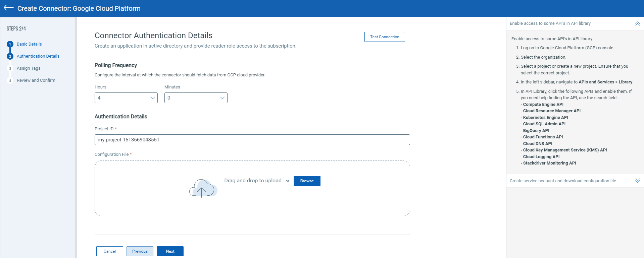Click the Hours label
Image resolution: width=644 pixels, height=258 pixels.
pos(100,87)
